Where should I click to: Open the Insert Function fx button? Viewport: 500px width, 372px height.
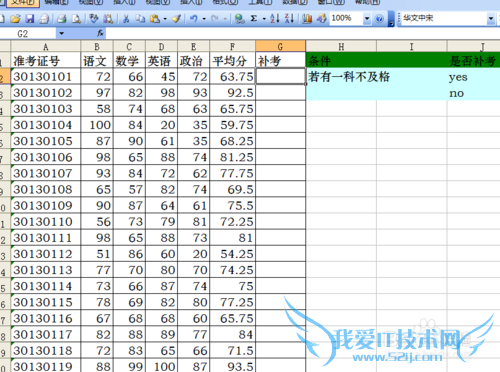pyautogui.click(x=100, y=34)
